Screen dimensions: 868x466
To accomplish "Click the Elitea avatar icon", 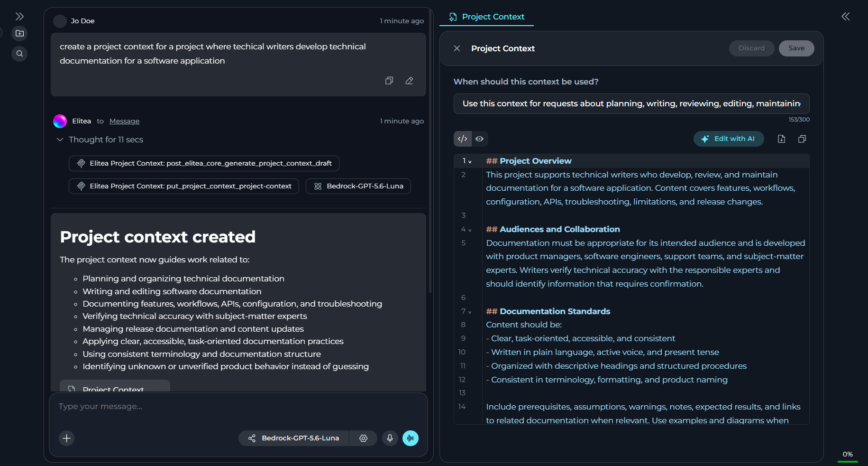I will [x=60, y=121].
